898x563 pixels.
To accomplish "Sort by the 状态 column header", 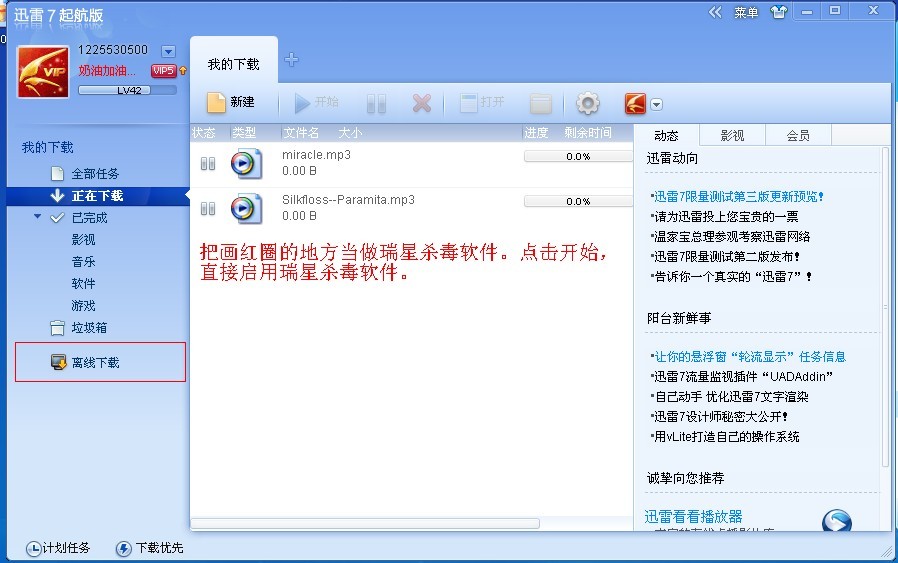I will 204,133.
